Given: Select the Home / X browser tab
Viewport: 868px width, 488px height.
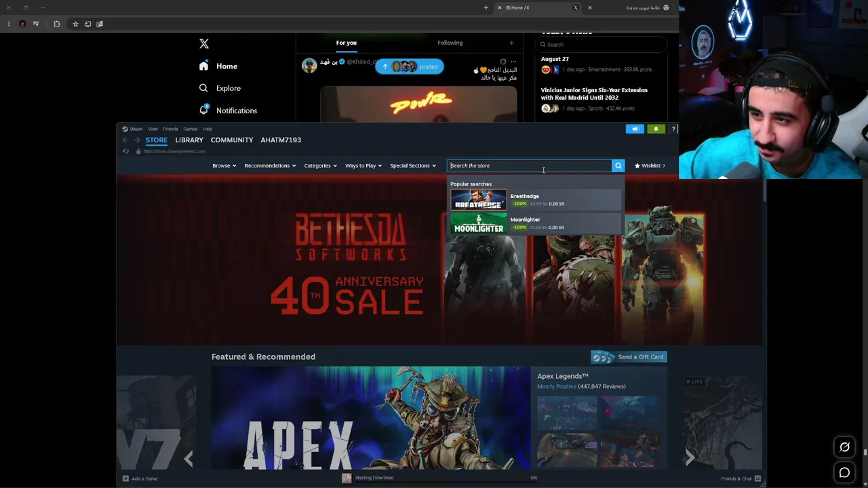Looking at the screenshot, I should tap(539, 7).
